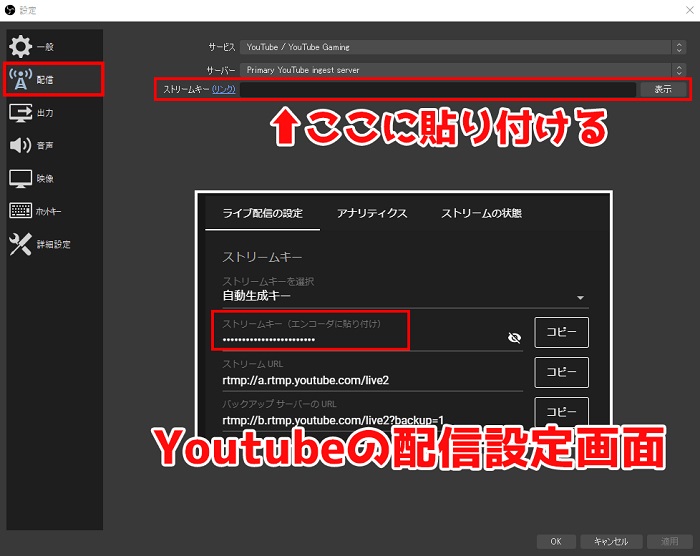Image resolution: width=700 pixels, height=556 pixels.
Task: Confirm settings with OK button
Action: tap(556, 541)
